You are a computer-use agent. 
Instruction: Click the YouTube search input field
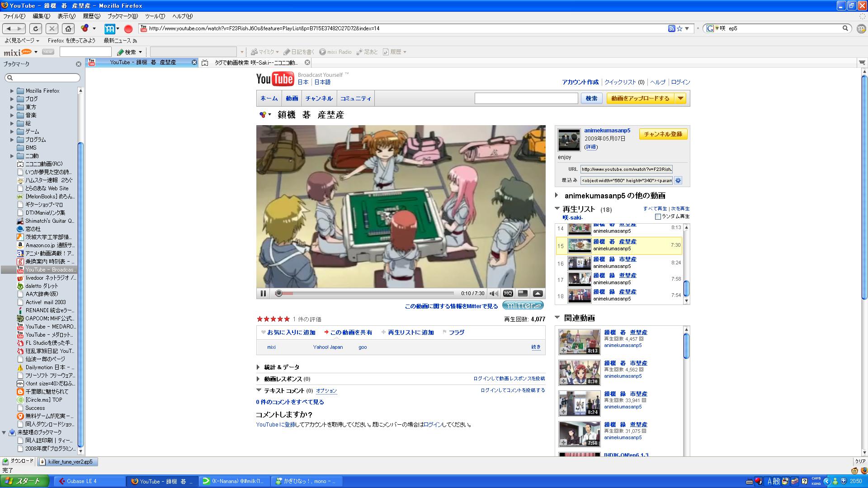(526, 98)
